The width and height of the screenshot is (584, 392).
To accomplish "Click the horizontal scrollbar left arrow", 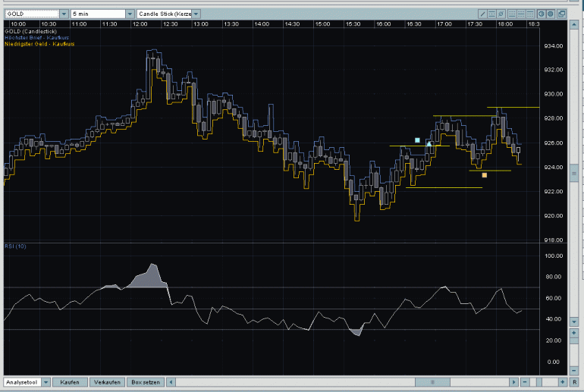I will click(171, 382).
